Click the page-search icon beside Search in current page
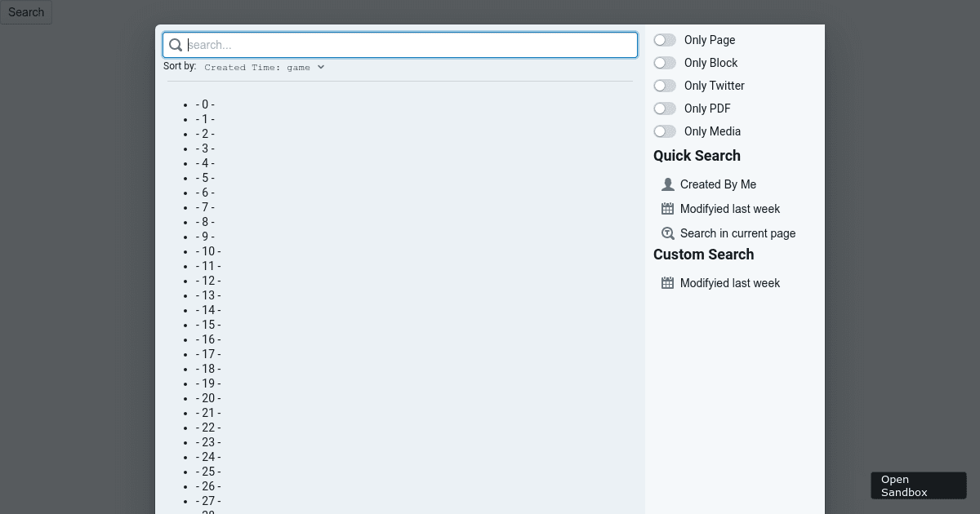The width and height of the screenshot is (980, 514). point(667,233)
